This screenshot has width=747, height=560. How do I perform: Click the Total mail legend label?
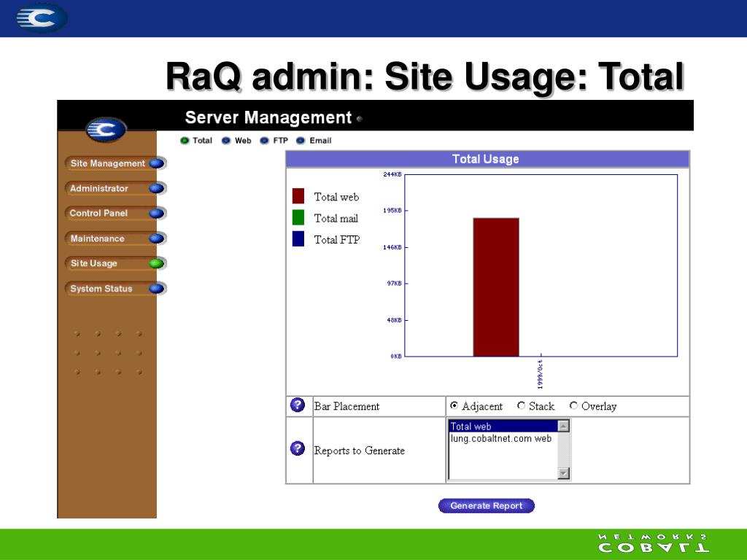click(336, 219)
